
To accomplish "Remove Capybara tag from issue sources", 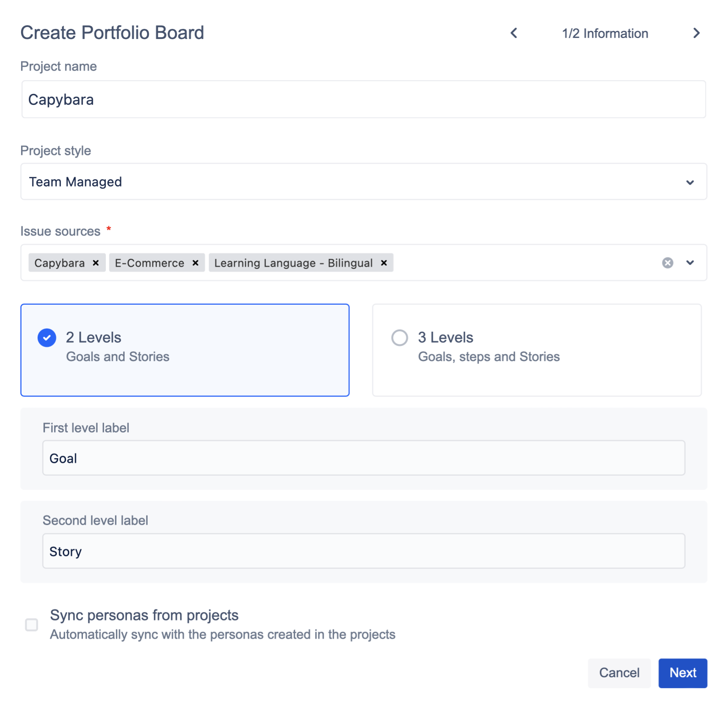I will 96,263.
